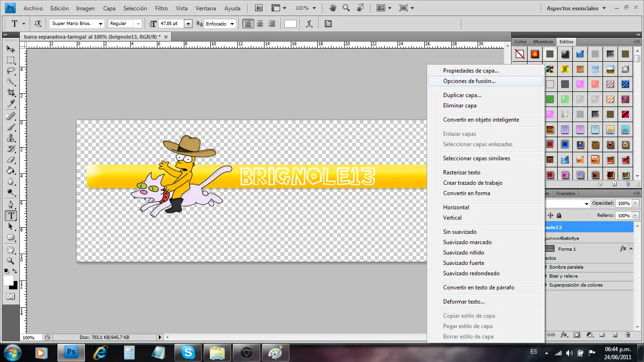Image resolution: width=644 pixels, height=362 pixels.
Task: Apply the no-style default swatch
Action: [520, 54]
